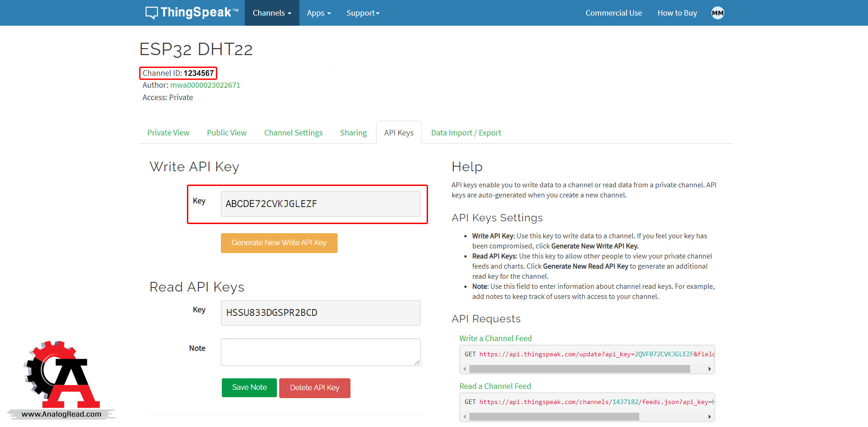The height and width of the screenshot is (427, 868).
Task: Click the Read API Keys heading
Action: (x=197, y=287)
